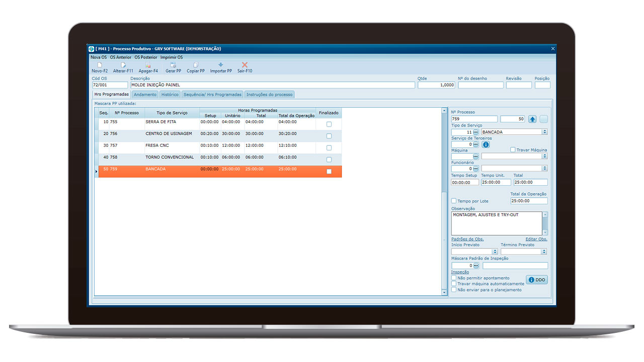The width and height of the screenshot is (644, 362).
Task: Click the Revisão input field
Action: coord(519,85)
